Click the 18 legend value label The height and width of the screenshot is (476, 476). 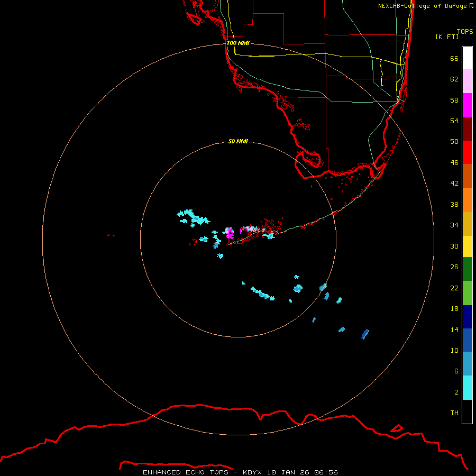point(454,308)
